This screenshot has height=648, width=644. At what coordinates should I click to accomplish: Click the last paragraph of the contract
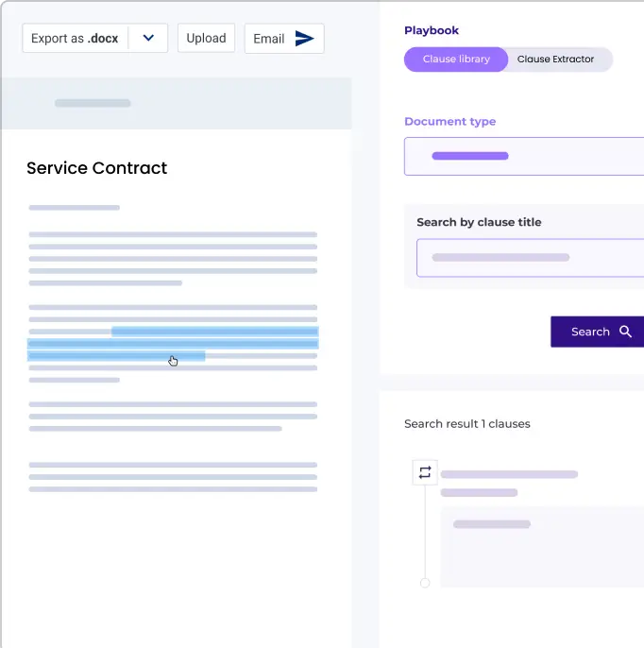(173, 477)
